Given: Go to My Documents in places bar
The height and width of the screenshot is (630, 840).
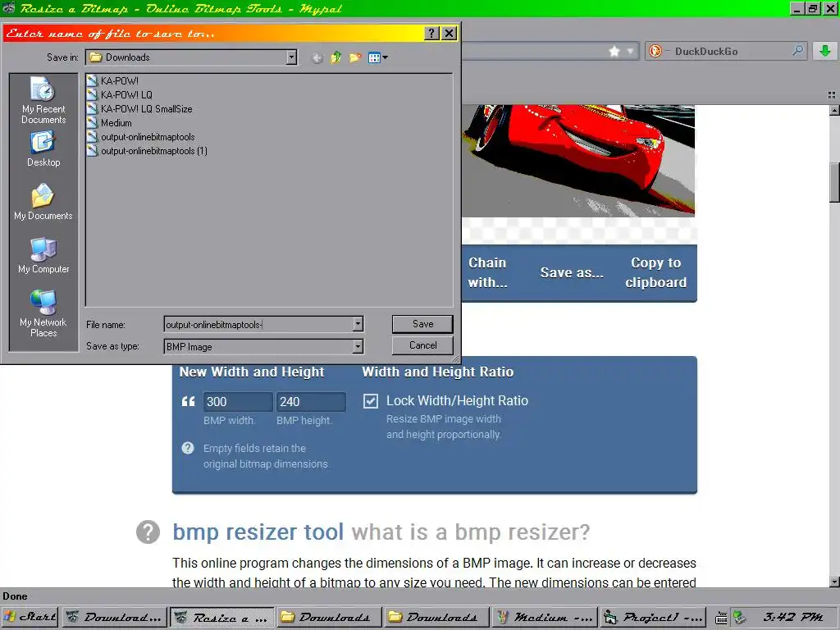Looking at the screenshot, I should tap(43, 196).
